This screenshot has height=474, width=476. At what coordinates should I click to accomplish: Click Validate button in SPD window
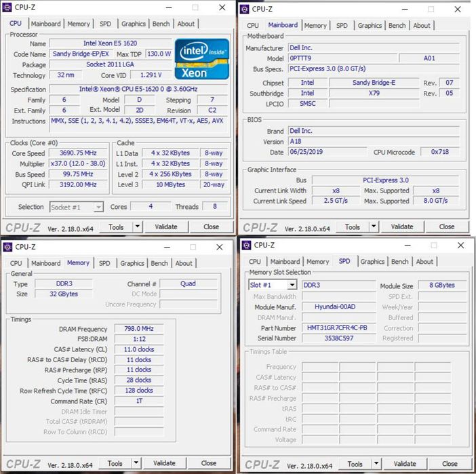click(x=405, y=464)
